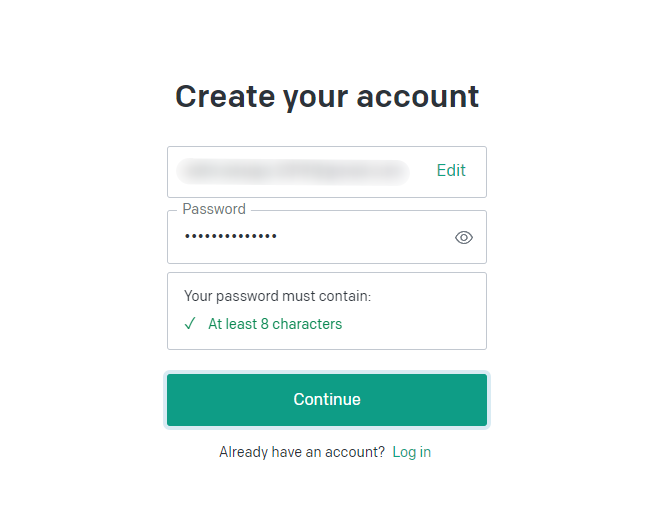651x522 pixels.
Task: Click the masked password dots
Action: click(x=231, y=236)
